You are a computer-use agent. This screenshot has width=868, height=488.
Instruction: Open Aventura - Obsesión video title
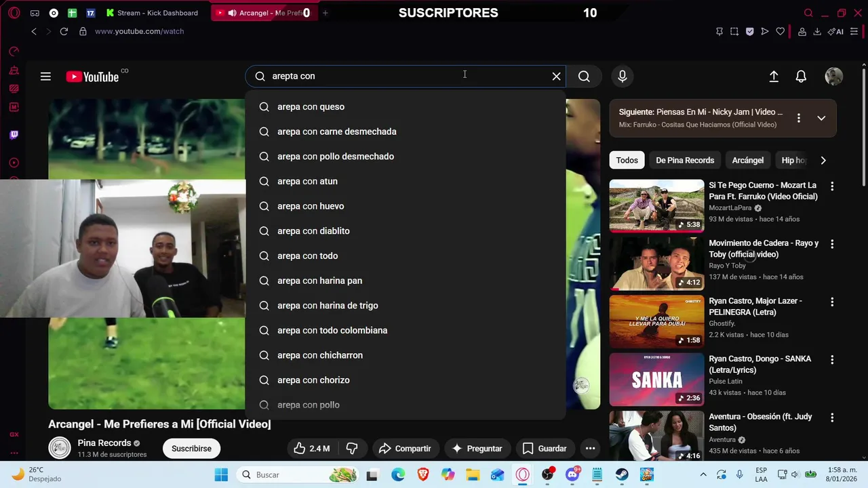pyautogui.click(x=760, y=422)
